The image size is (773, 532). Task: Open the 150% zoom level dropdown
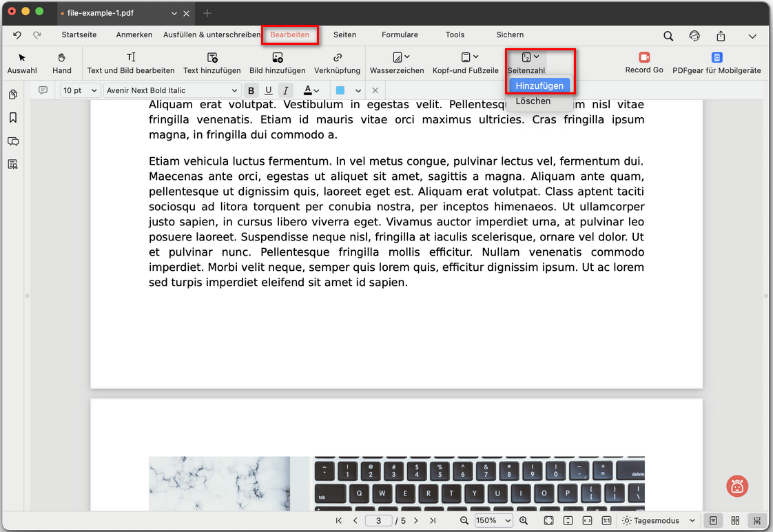click(493, 521)
